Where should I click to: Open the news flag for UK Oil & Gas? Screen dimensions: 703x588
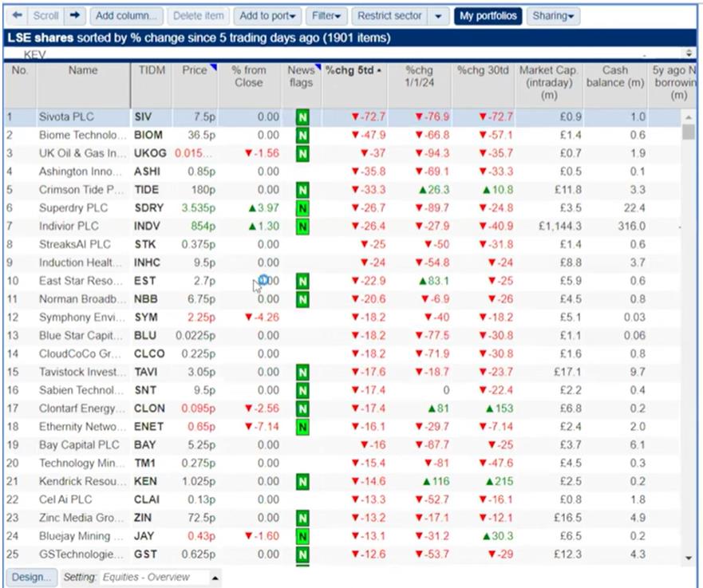pos(302,154)
